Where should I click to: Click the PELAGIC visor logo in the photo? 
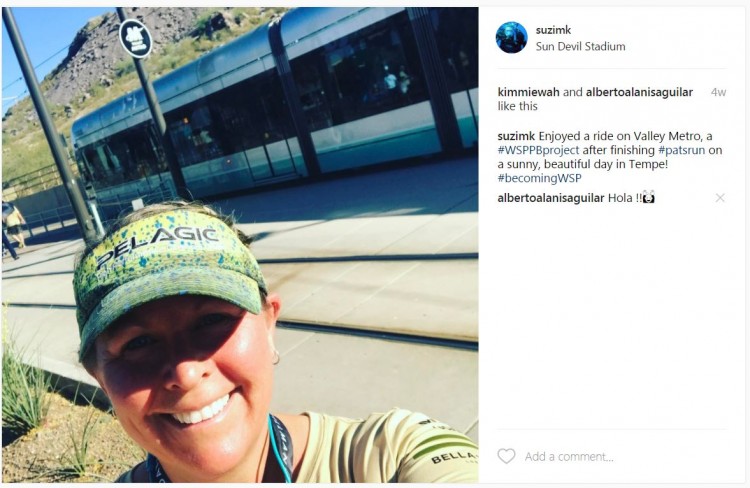(x=157, y=246)
